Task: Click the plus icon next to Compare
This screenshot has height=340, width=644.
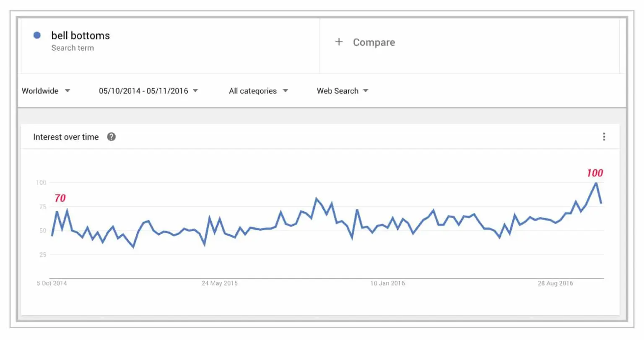Action: pos(339,42)
